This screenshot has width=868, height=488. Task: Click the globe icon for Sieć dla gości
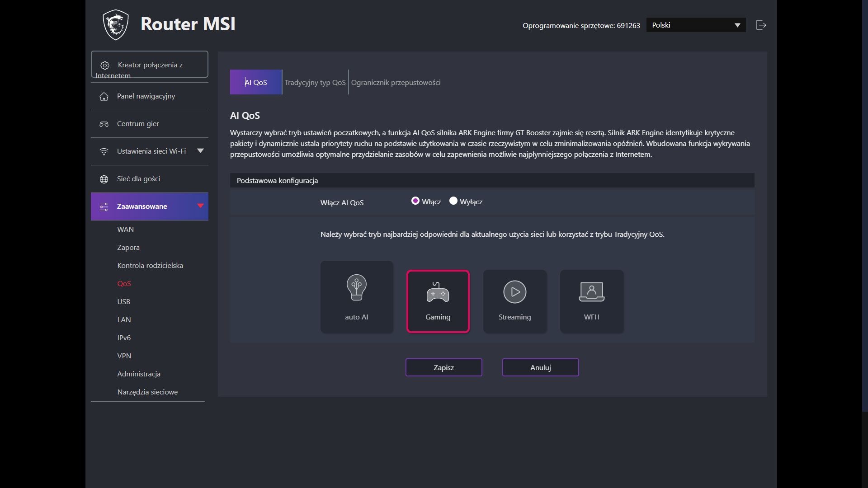tap(104, 179)
